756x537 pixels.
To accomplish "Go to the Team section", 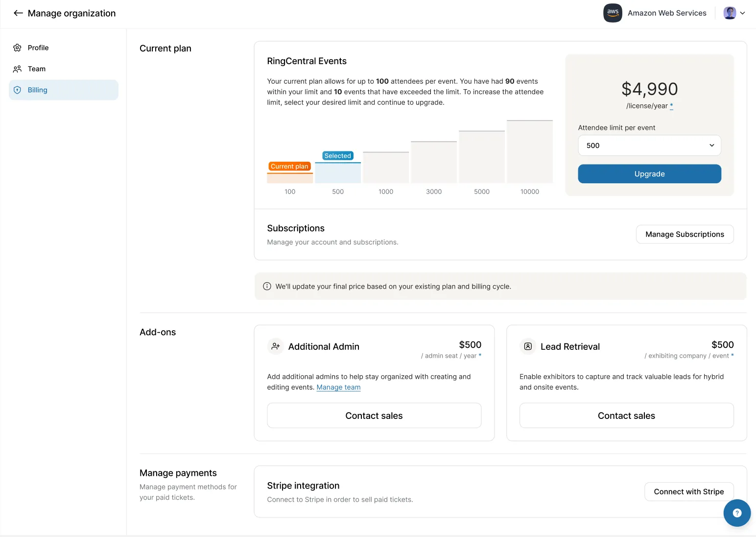I will tap(37, 69).
